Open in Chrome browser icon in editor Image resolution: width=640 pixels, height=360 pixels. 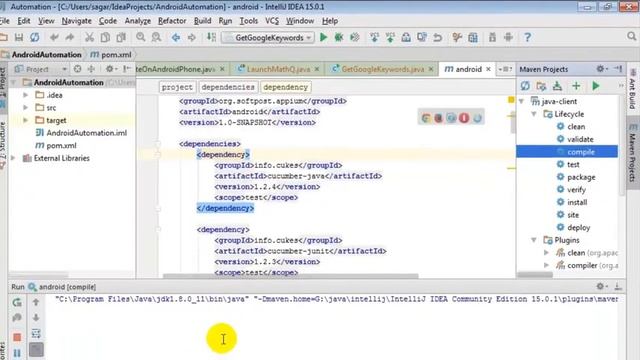pos(426,118)
